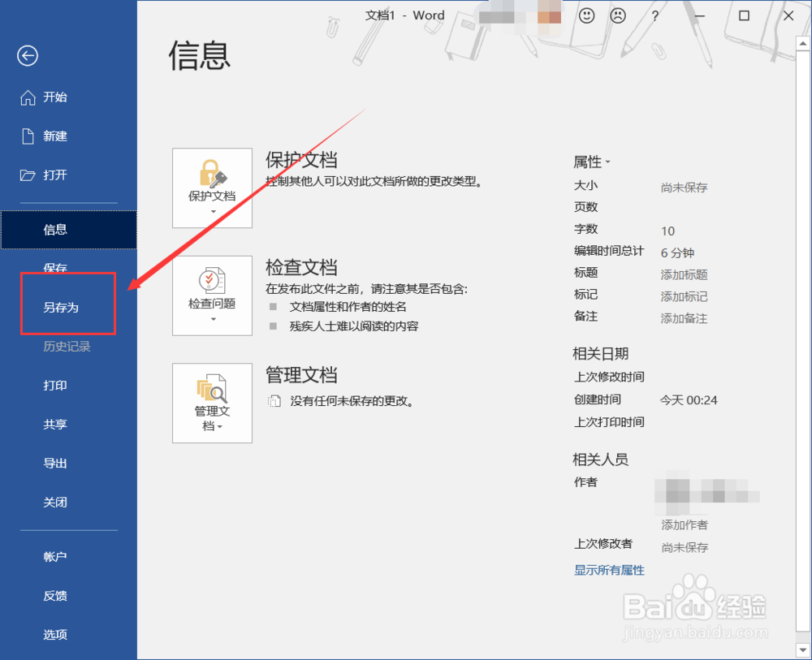
Task: Click 残疾人士难以阅读的内容 list item
Action: click(x=354, y=326)
